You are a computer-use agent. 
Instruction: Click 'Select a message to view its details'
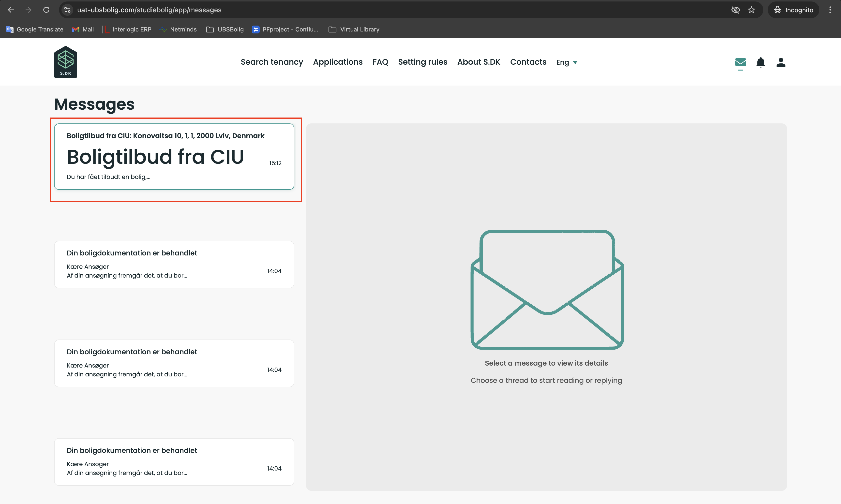tap(546, 363)
